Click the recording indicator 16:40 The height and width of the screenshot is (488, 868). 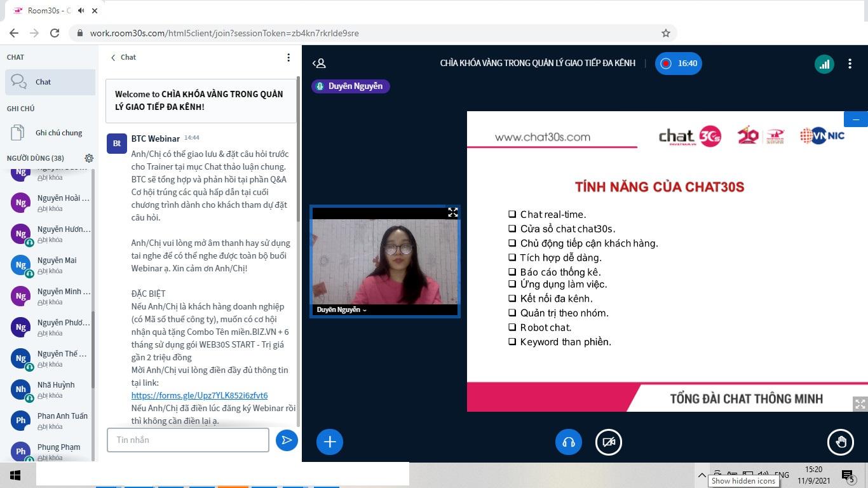[679, 64]
